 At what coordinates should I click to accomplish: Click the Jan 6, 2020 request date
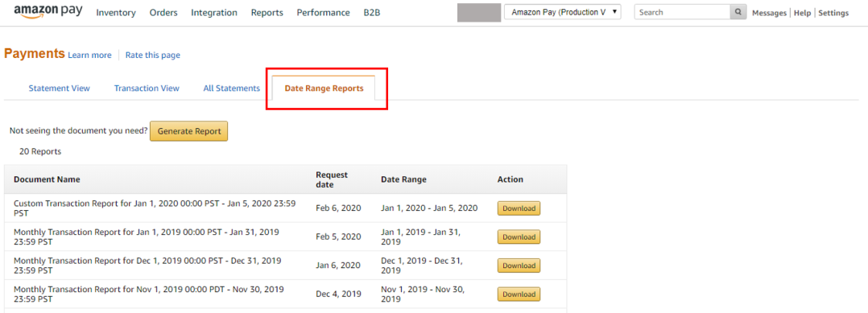(338, 266)
